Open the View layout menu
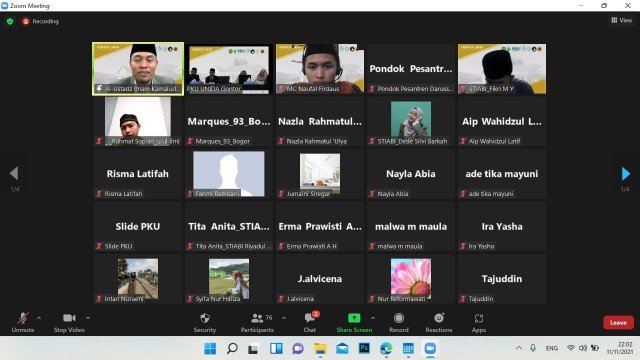The width and height of the screenshot is (640, 360). click(621, 20)
